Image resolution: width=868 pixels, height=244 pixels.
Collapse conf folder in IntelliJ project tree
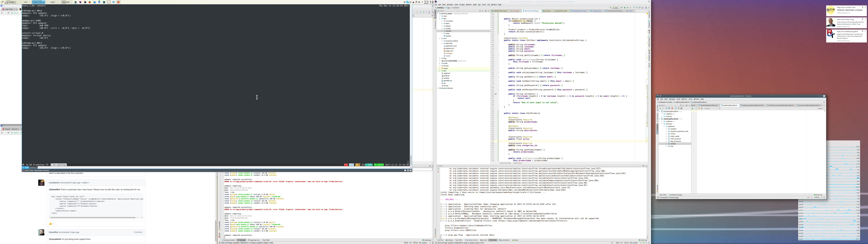pyautogui.click(x=440, y=38)
